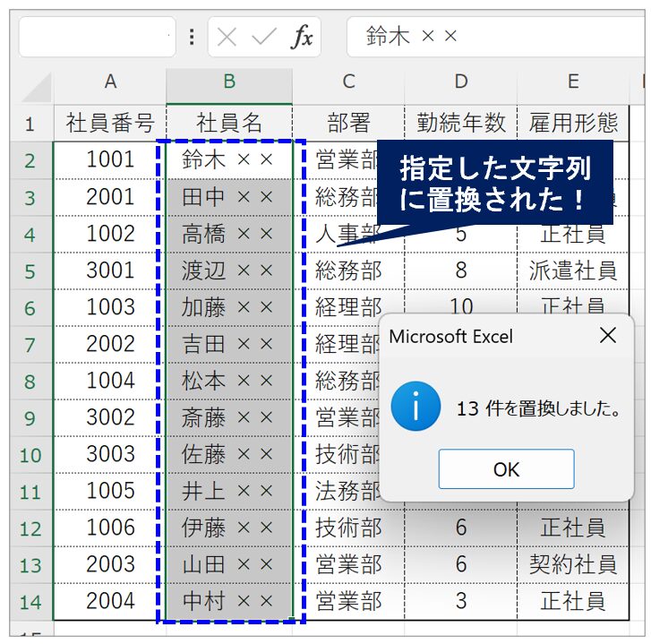Close the Microsoft Excel dialog with X
This screenshot has width=651, height=644.
(x=608, y=336)
